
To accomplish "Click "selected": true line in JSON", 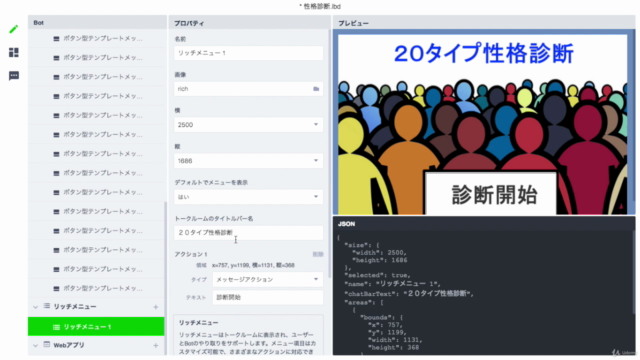I will click(x=377, y=275).
